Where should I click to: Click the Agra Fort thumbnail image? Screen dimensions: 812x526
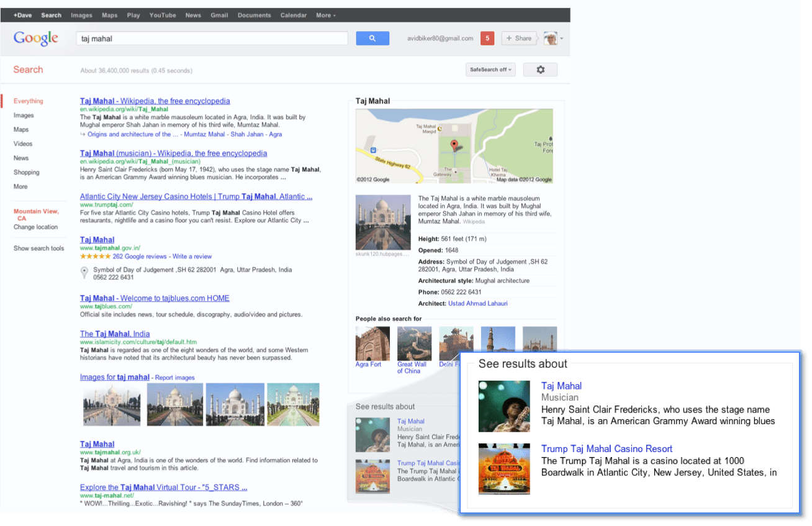click(372, 343)
